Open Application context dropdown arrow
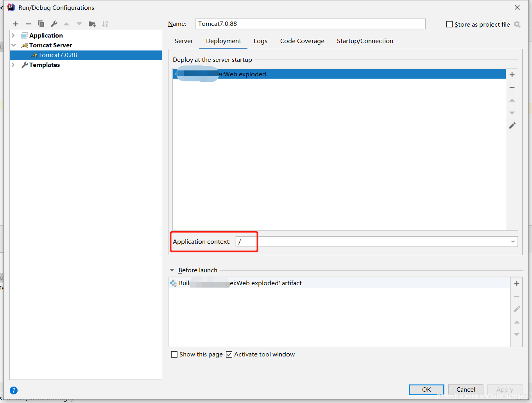 pos(513,242)
